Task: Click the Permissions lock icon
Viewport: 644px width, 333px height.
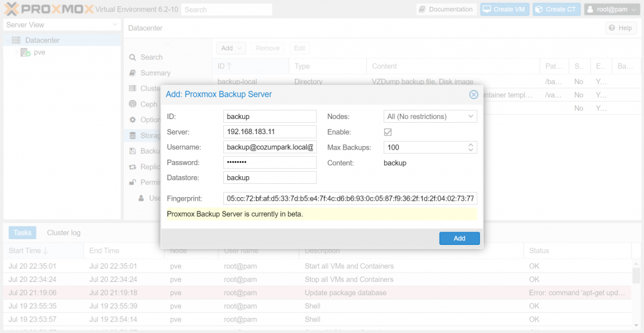Action: click(x=133, y=182)
